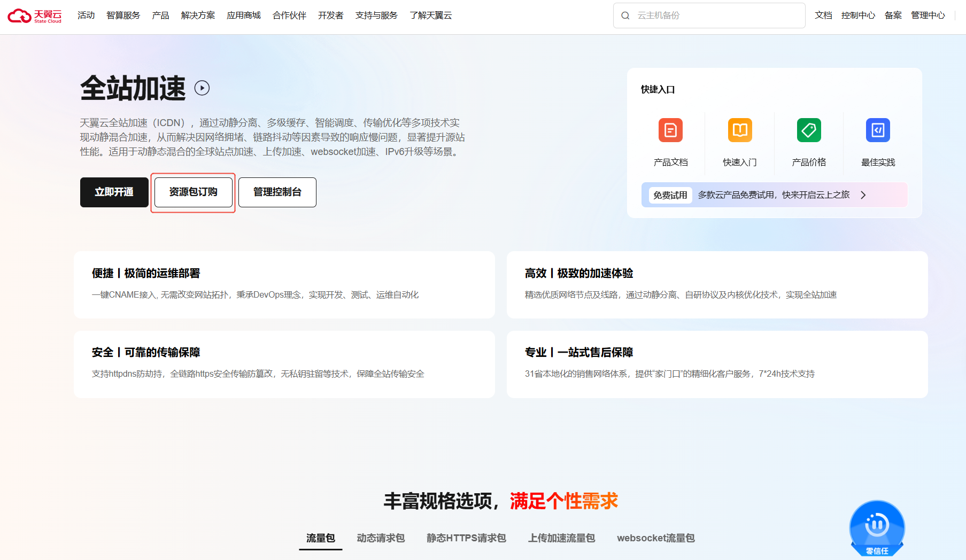
Task: Click the 安全丨可靠的传输保障 card title
Action: tap(146, 352)
